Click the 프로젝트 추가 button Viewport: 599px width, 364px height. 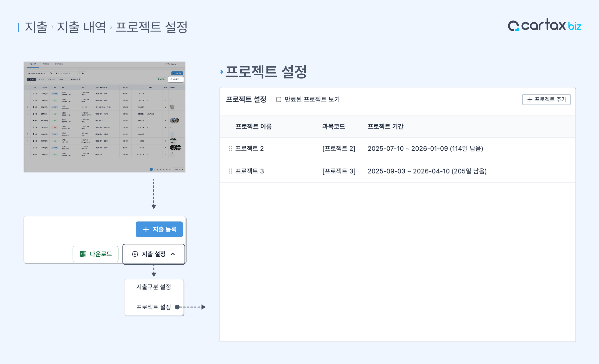(x=546, y=100)
